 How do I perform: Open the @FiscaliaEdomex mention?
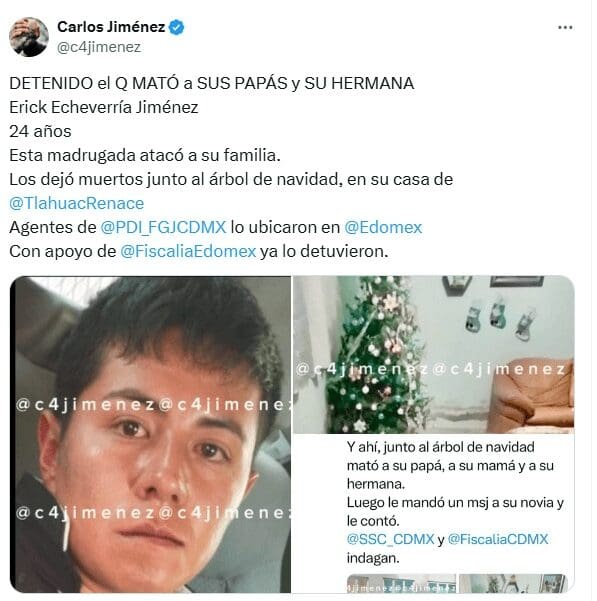(188, 251)
